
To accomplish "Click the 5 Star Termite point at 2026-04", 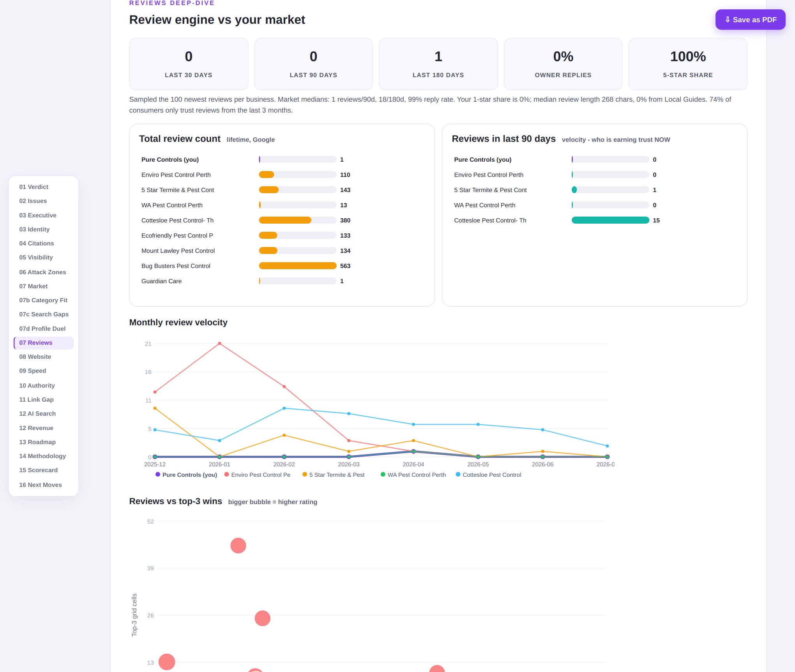I will (x=413, y=441).
